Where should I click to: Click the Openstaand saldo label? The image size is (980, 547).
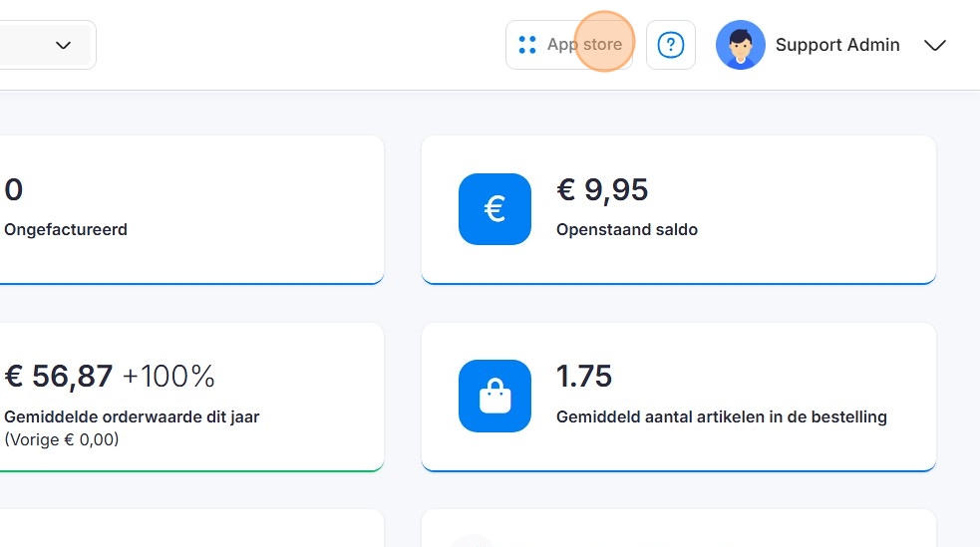pos(626,229)
